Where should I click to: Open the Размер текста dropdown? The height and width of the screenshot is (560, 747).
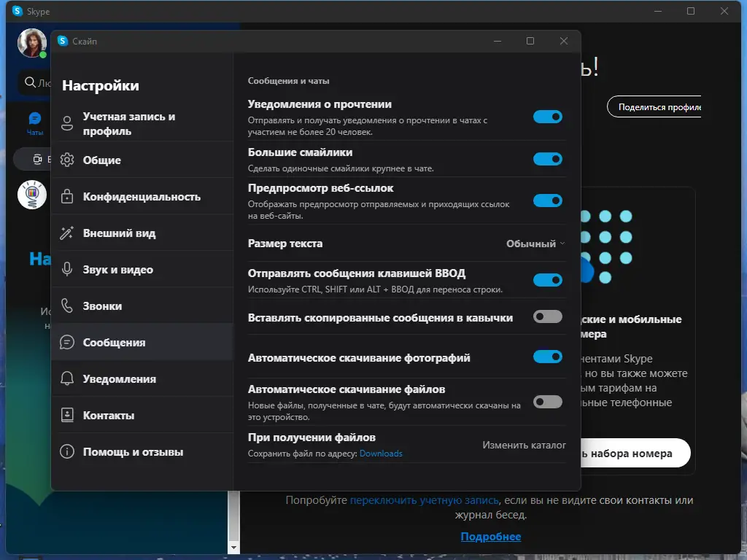click(535, 244)
